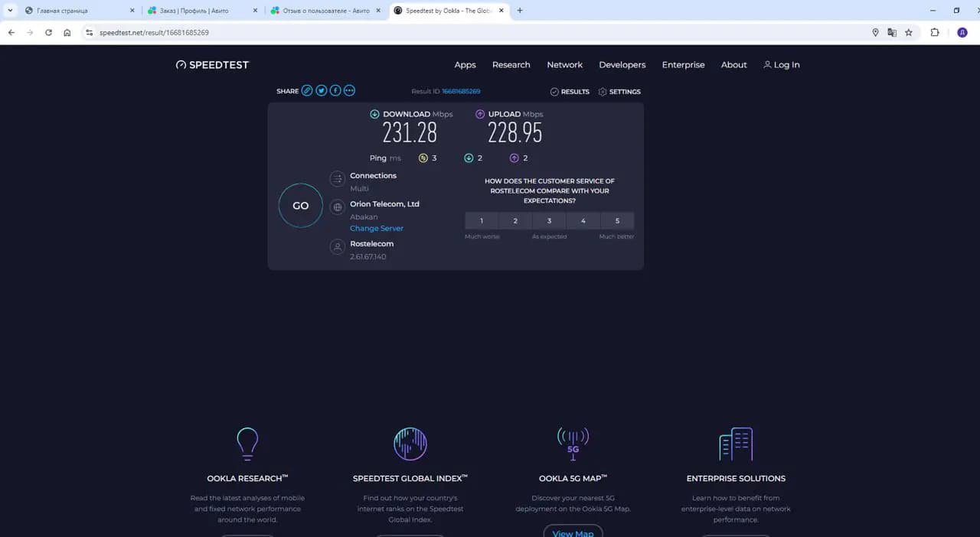Viewport: 980px width, 537px height.
Task: Reload the page in the browser
Action: click(x=48, y=33)
